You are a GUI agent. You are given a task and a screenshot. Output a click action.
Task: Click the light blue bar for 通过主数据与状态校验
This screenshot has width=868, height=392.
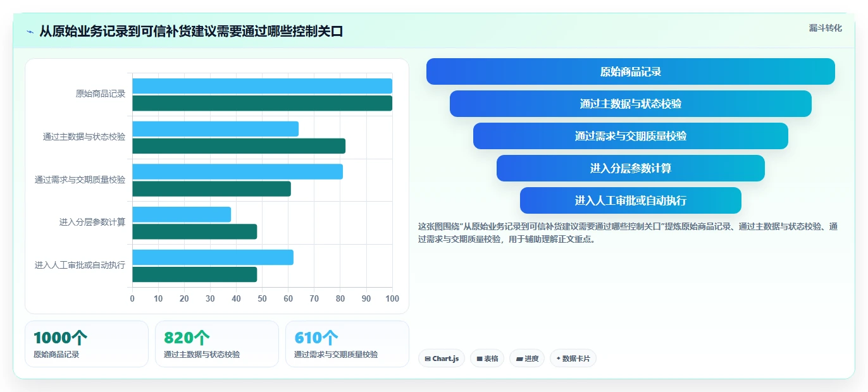pos(215,129)
